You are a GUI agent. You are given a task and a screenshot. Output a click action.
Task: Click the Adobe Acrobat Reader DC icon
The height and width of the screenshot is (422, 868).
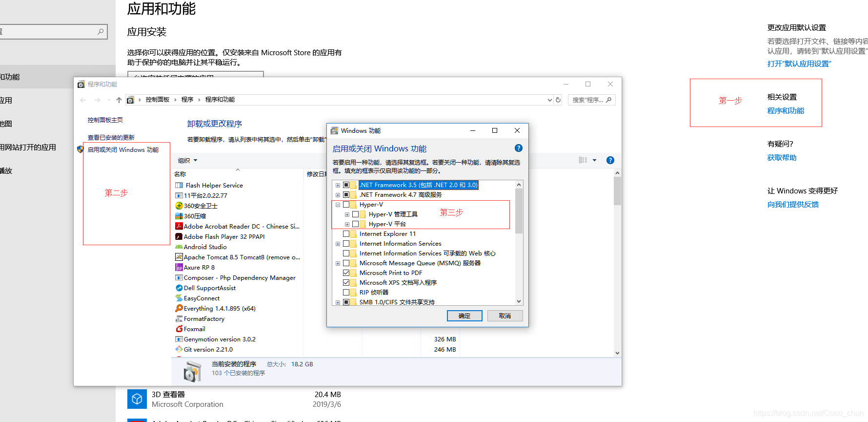click(x=179, y=226)
